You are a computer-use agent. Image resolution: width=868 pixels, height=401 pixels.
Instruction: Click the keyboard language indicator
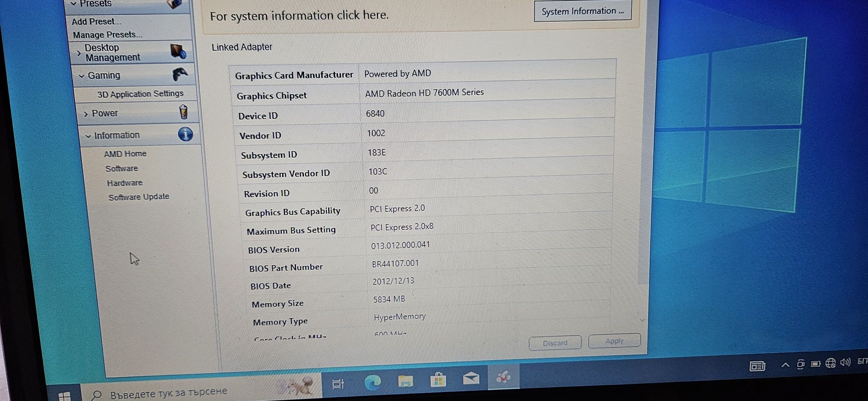(x=862, y=361)
